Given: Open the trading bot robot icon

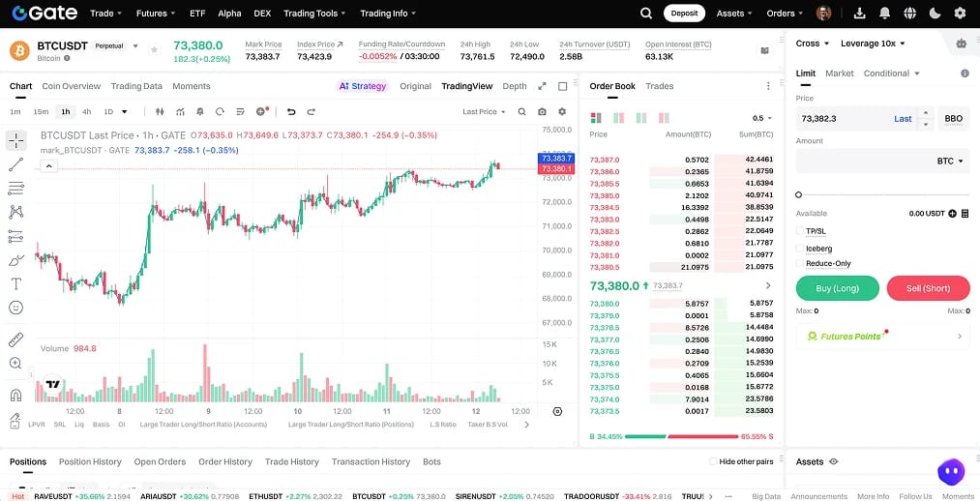Looking at the screenshot, I should (962, 44).
